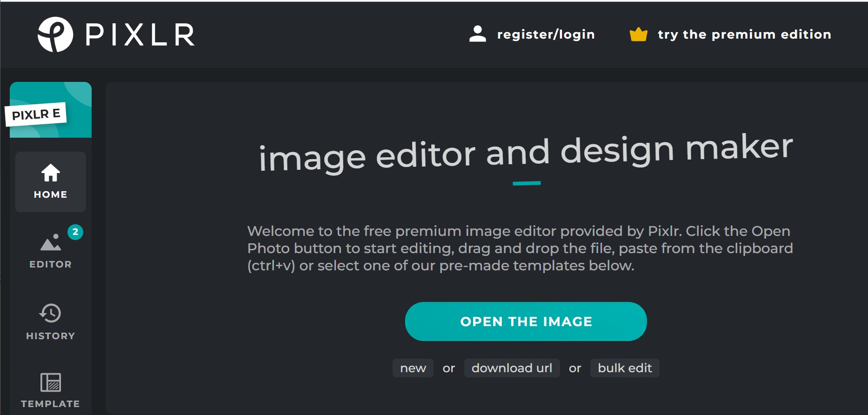Click the bulk edit button

click(625, 368)
